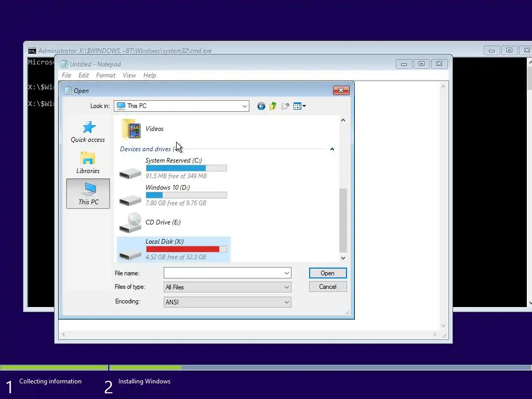This screenshot has height=399, width=532.
Task: Click the Notepad icon in Notepad's title bar
Action: (64, 64)
